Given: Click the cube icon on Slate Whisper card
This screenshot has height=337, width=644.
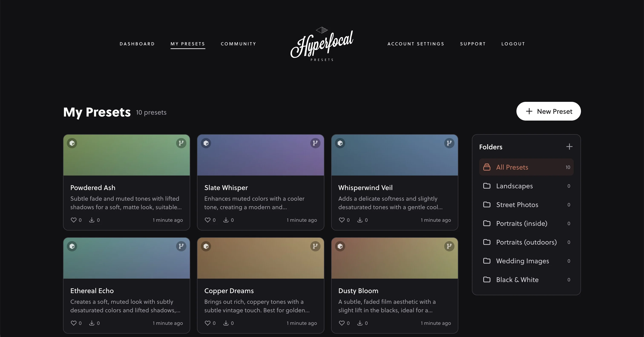Looking at the screenshot, I should click(206, 143).
